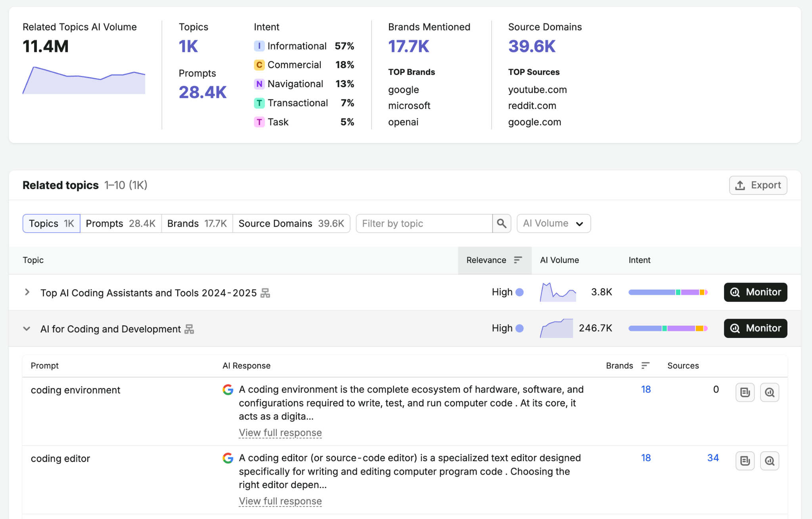This screenshot has height=519, width=812.
Task: Focus the Filter by topic field
Action: click(x=424, y=223)
